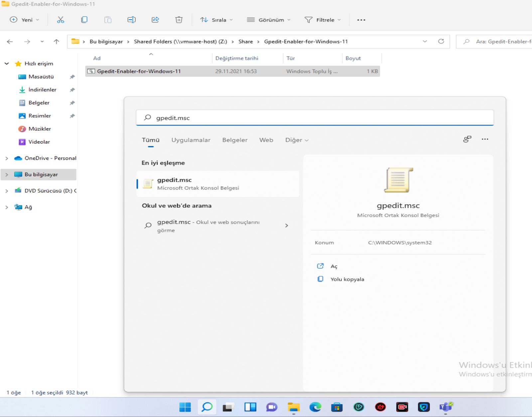Image resolution: width=532 pixels, height=417 pixels.
Task: Click the Cut scissors icon in toolbar
Action: 61,20
